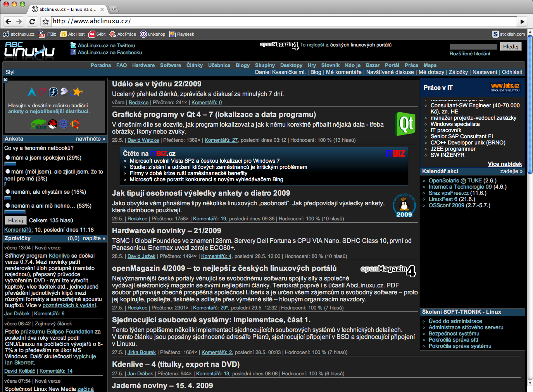Open the AbcPráce bookmark
Image resolution: width=533 pixels, height=392 pixels.
[123, 34]
